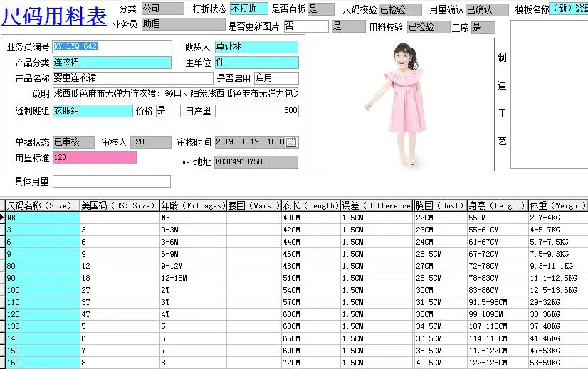Open the 做货人 莫让林 dropdown field
Image resolution: width=588 pixels, height=369 pixels.
click(256, 46)
